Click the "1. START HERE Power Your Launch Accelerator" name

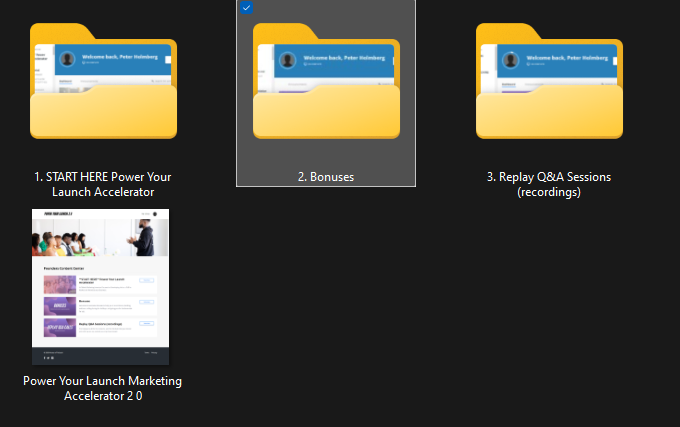(102, 184)
